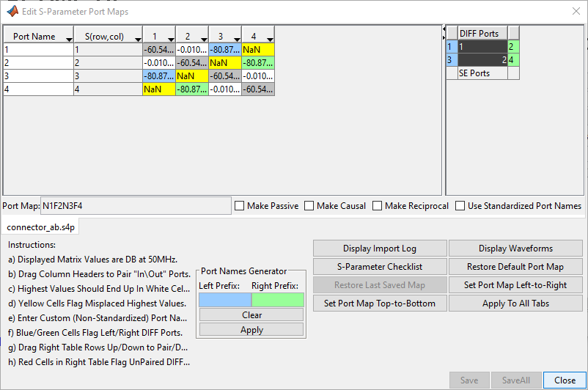Select green cell 2 in DIFF Ports table
588x390 pixels.
click(513, 46)
